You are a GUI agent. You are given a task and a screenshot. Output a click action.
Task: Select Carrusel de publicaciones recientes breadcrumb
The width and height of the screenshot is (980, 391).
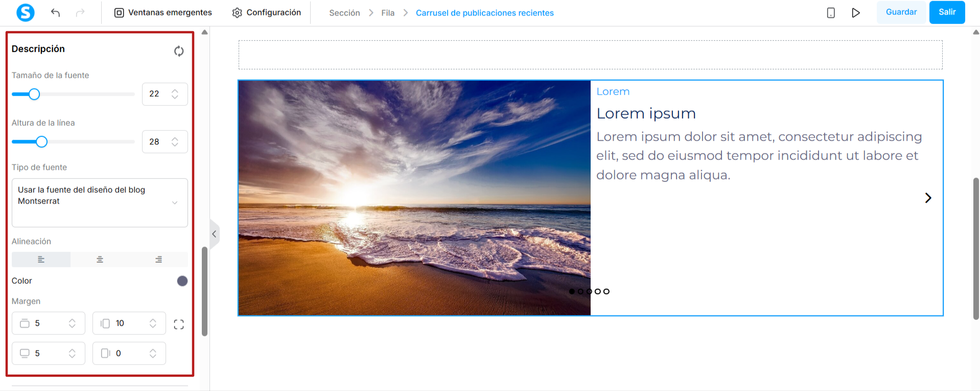click(x=485, y=13)
